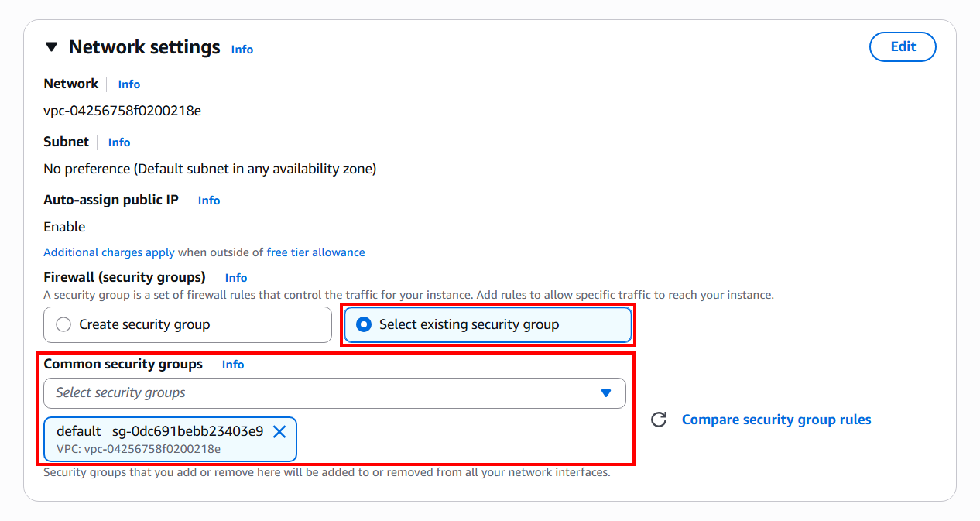Viewport: 980px width, 521px height.
Task: Open Info link beside Network settings heading
Action: pos(242,49)
